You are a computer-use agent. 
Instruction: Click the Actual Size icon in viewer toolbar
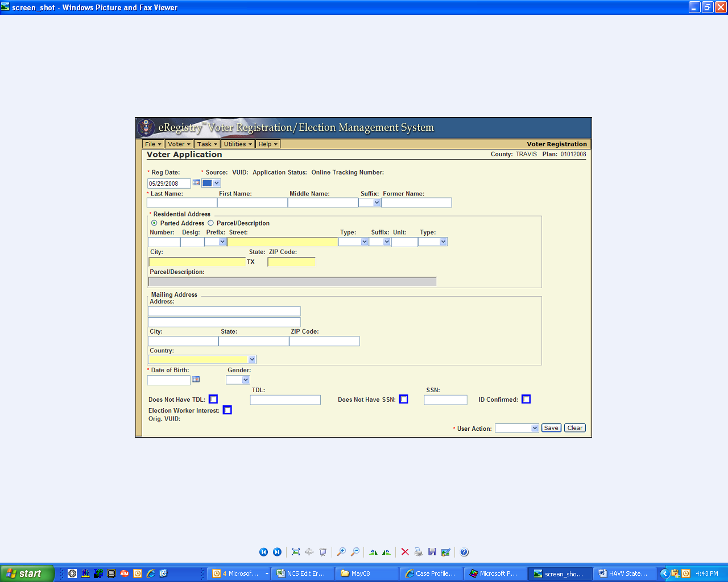[309, 552]
